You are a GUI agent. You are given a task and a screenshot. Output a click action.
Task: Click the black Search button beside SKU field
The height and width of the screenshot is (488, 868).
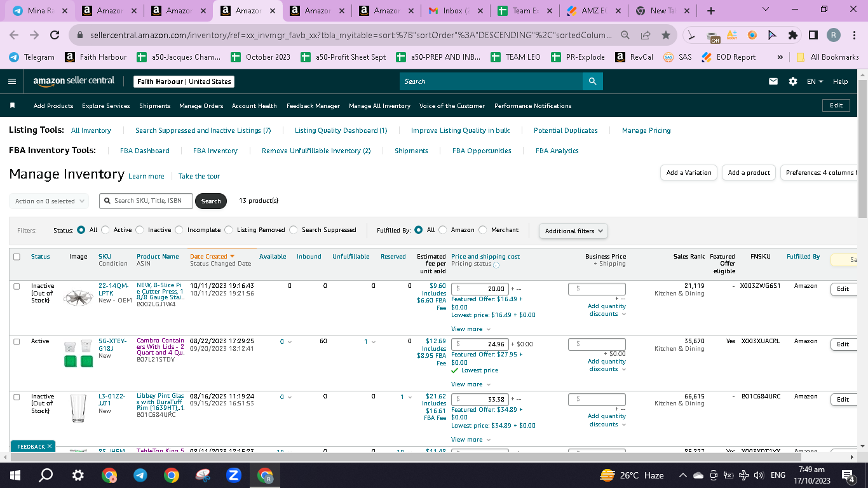211,201
